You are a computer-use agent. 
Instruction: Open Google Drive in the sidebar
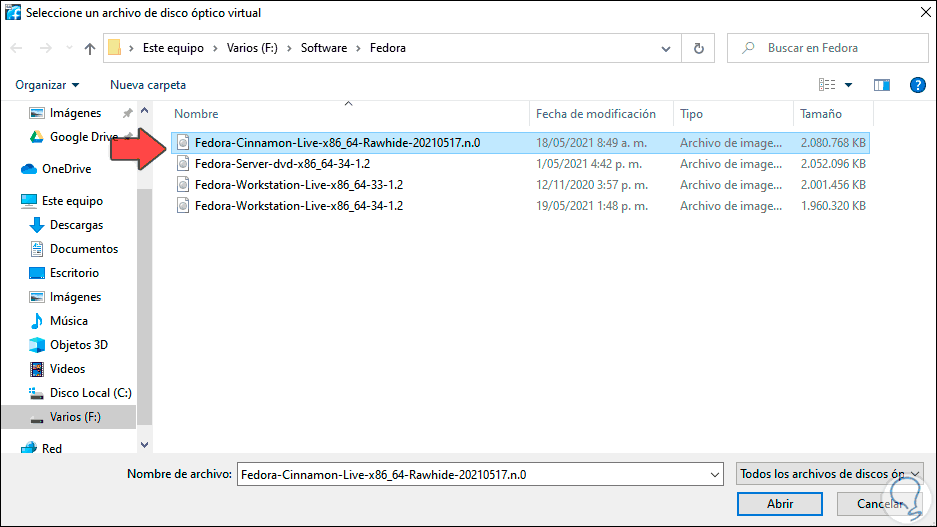pos(83,137)
